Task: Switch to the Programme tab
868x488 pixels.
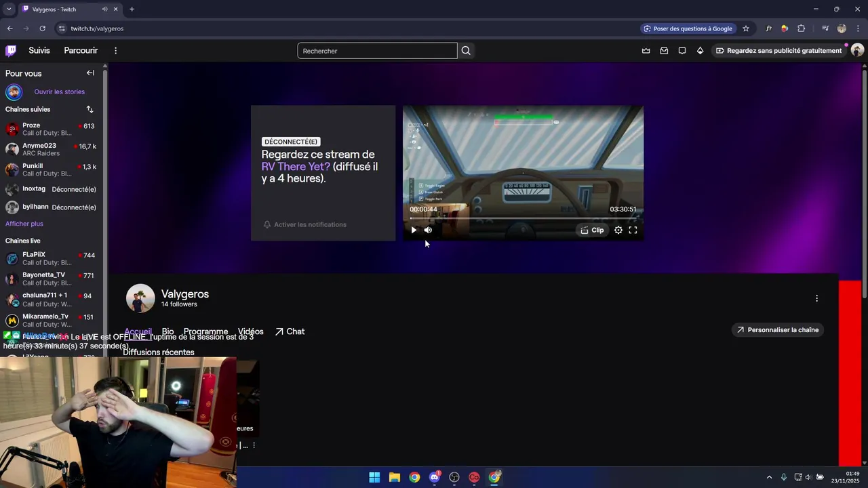Action: [x=205, y=331]
